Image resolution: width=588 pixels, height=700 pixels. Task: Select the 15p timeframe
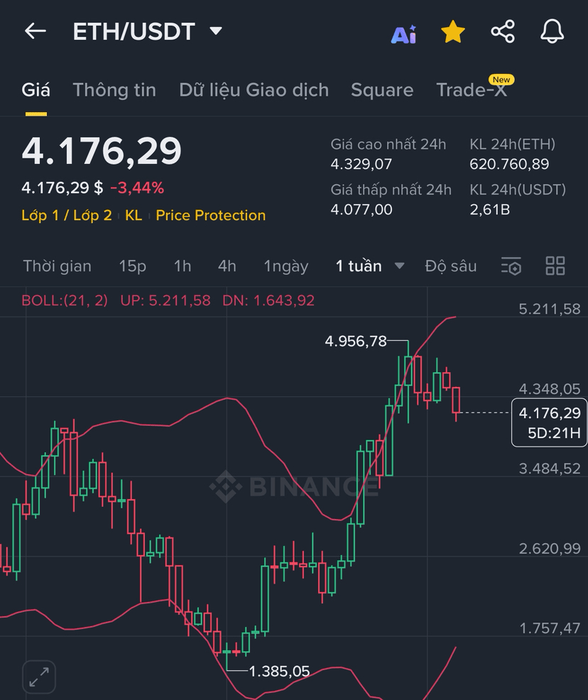132,266
